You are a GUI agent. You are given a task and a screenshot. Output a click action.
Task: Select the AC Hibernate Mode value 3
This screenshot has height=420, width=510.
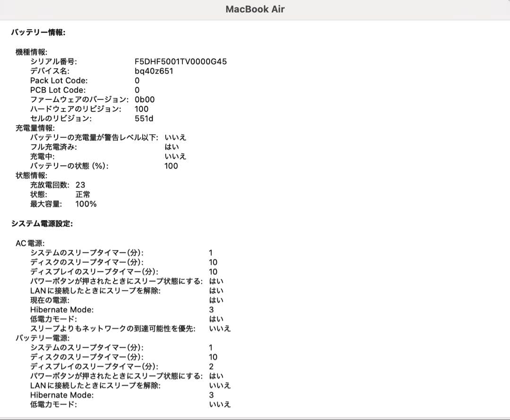(211, 309)
